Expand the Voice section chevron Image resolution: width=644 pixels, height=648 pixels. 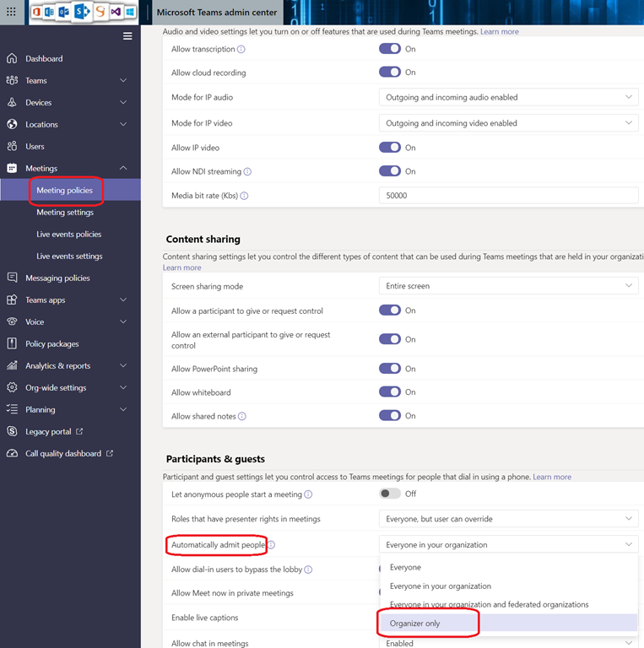(x=123, y=322)
